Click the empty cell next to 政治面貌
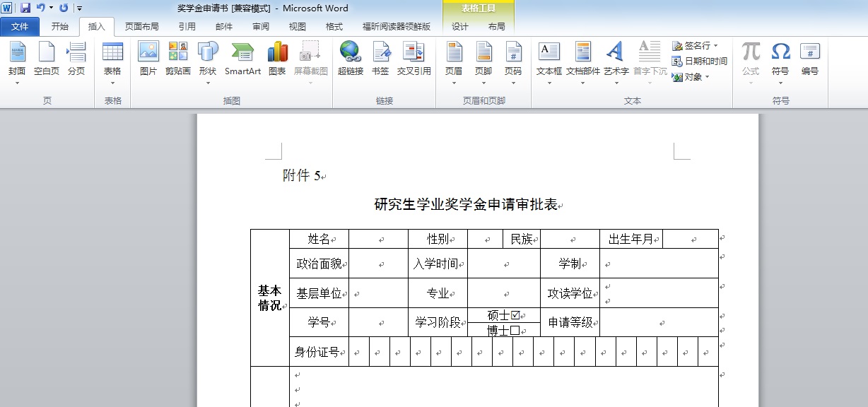The height and width of the screenshot is (407, 868). tap(378, 264)
